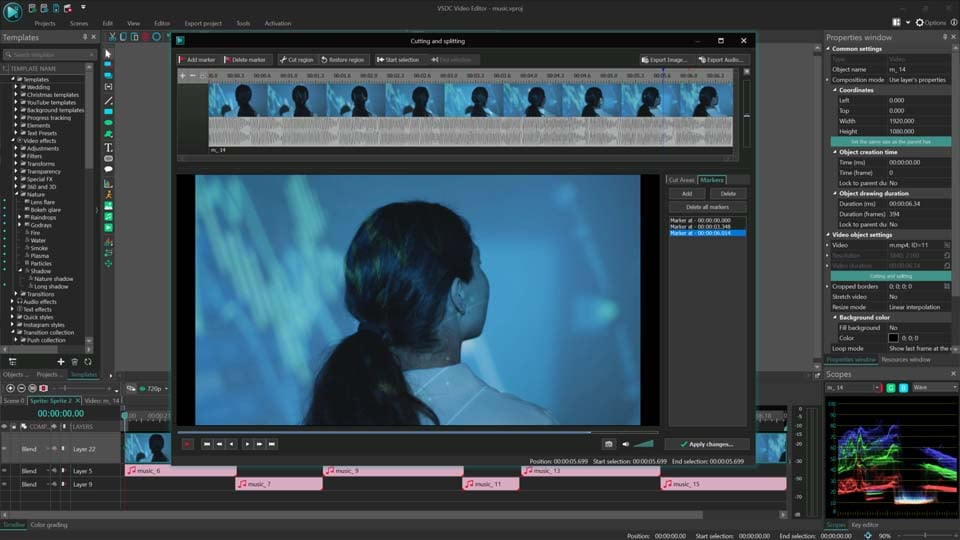The image size is (960, 540).
Task: Select the ellipse shape tool
Action: pyautogui.click(x=108, y=122)
